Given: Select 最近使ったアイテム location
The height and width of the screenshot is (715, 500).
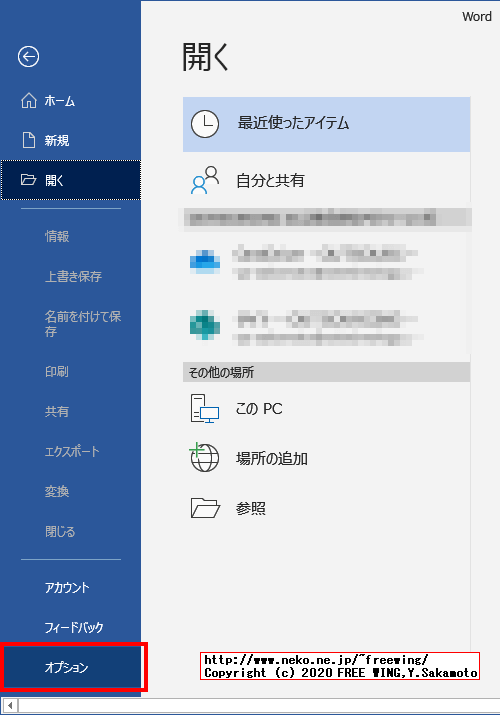Looking at the screenshot, I should pos(326,124).
